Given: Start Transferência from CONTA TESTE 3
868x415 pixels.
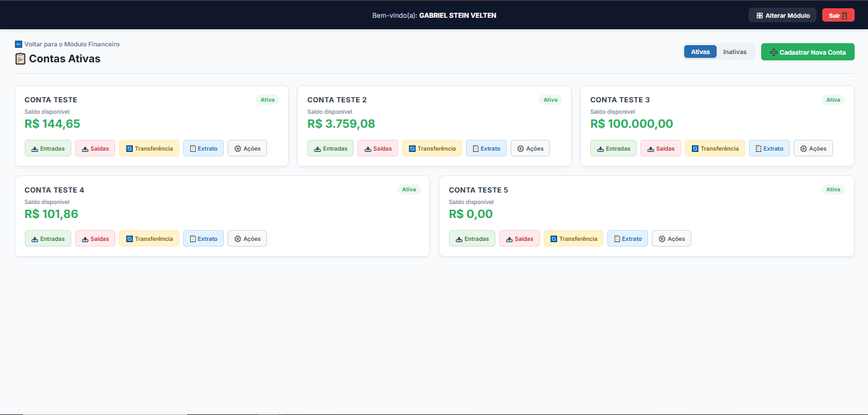Looking at the screenshot, I should click(715, 148).
